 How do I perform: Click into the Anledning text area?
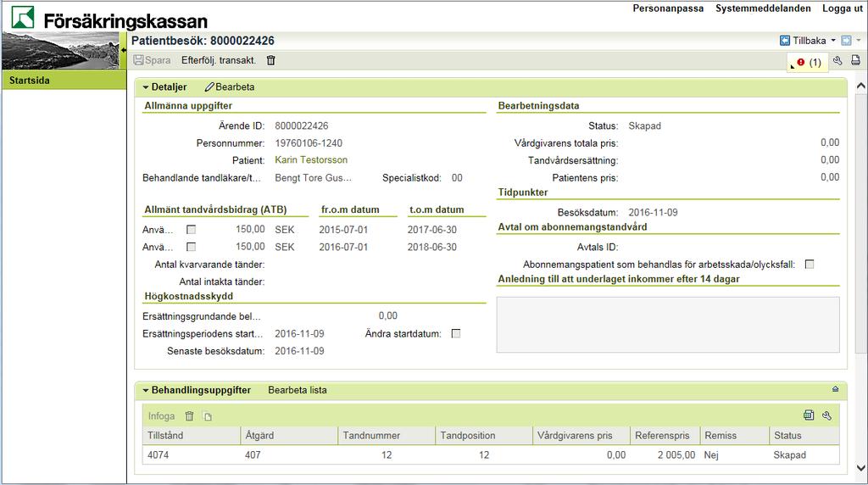point(668,325)
